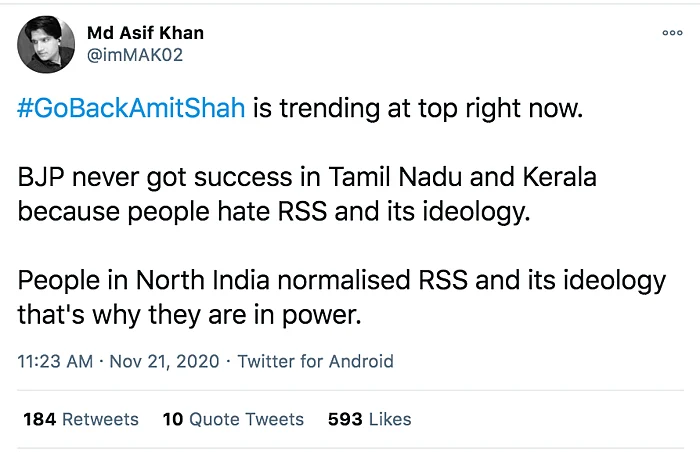This screenshot has height=452, width=700.
Task: Open the #GoBackAmitShah hashtag
Action: (x=131, y=108)
